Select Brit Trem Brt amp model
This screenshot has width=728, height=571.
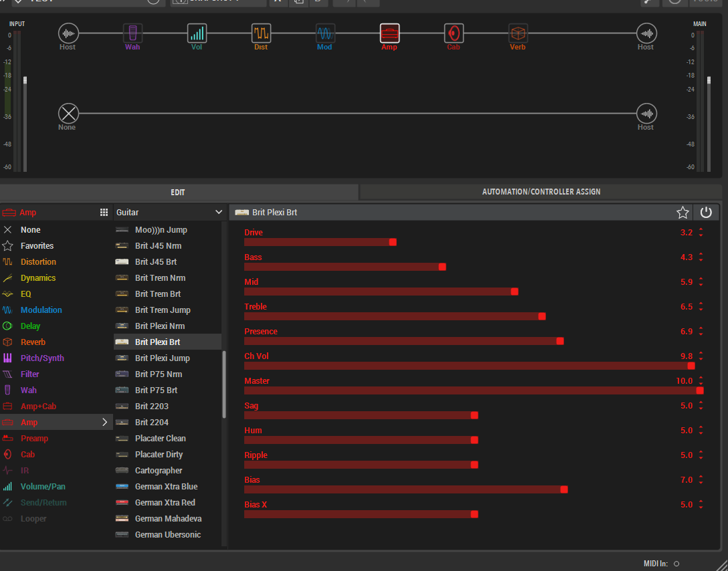(167, 294)
